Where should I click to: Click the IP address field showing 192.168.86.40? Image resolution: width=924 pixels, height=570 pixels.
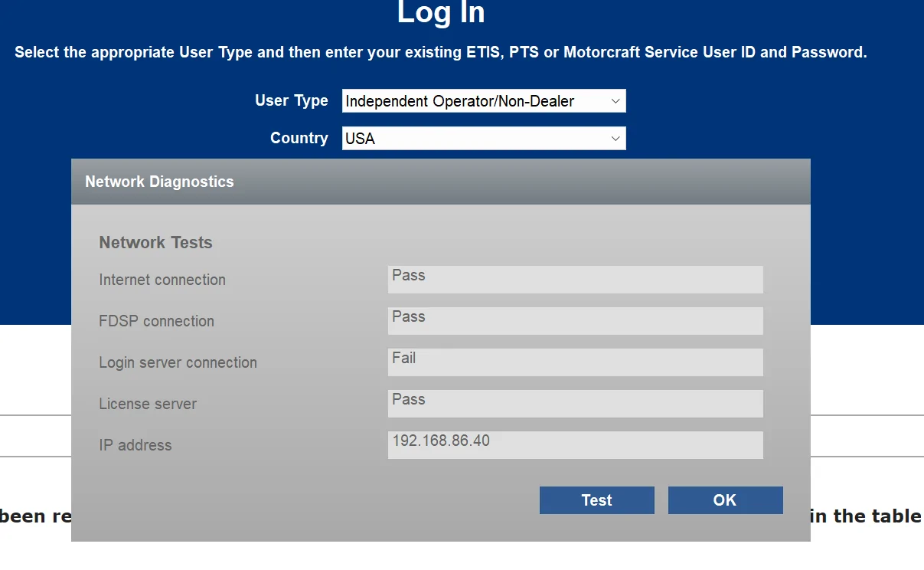coord(574,444)
